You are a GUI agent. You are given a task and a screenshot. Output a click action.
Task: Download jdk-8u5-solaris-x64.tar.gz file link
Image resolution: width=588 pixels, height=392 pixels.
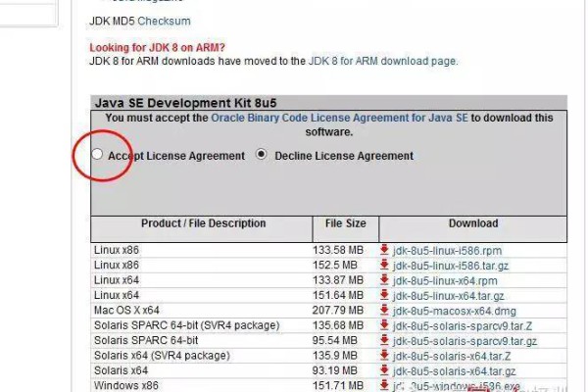pyautogui.click(x=454, y=371)
